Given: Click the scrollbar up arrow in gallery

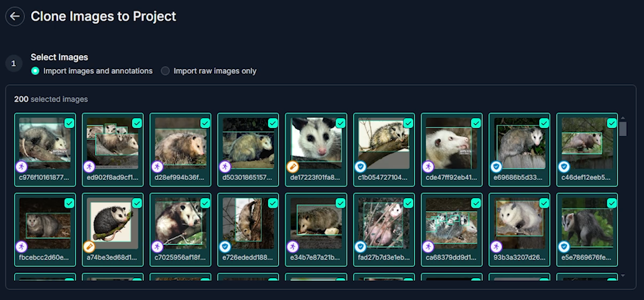Looking at the screenshot, I should tap(623, 118).
